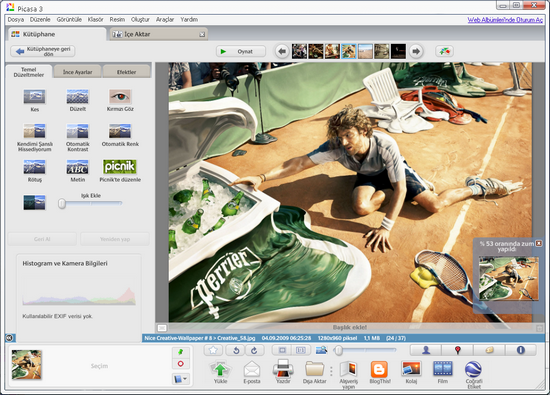The height and width of the screenshot is (395, 550).
Task: Choose the Kırmızı Göz red-eye tool
Action: pos(120,97)
